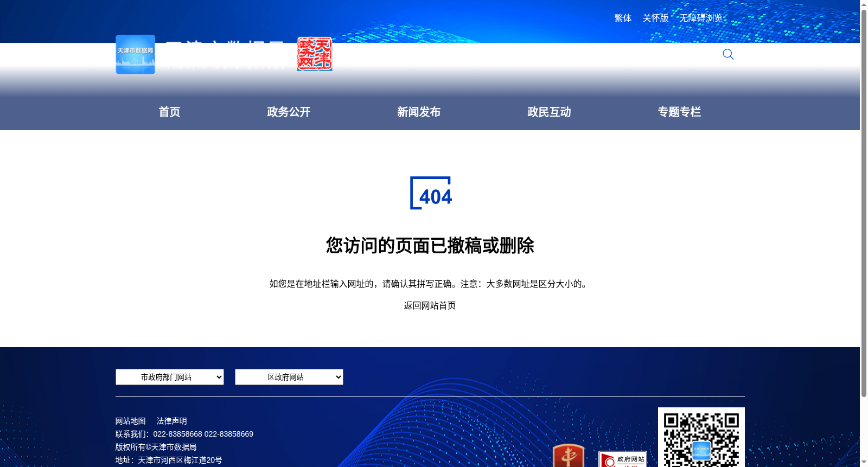Click the 版权所有©天津市数据局 text
Viewport: 868px width, 467px height.
[156, 447]
